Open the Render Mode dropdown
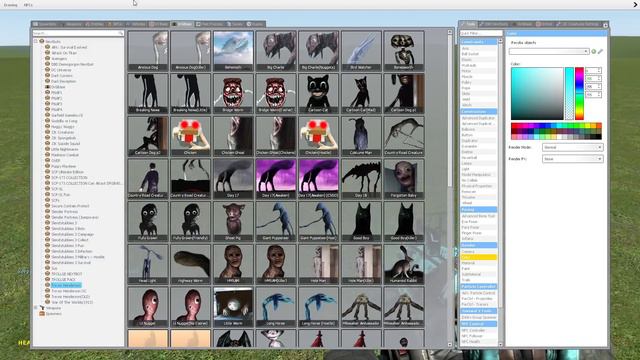 point(572,147)
